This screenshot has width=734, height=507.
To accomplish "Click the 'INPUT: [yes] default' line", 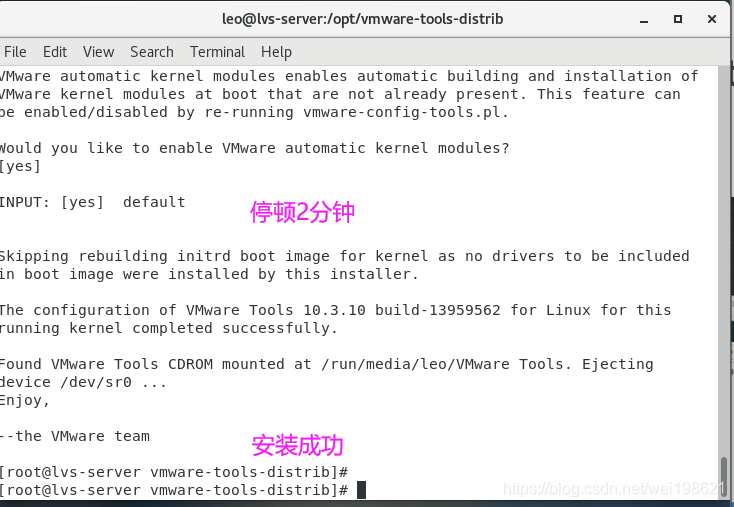I will 92,202.
